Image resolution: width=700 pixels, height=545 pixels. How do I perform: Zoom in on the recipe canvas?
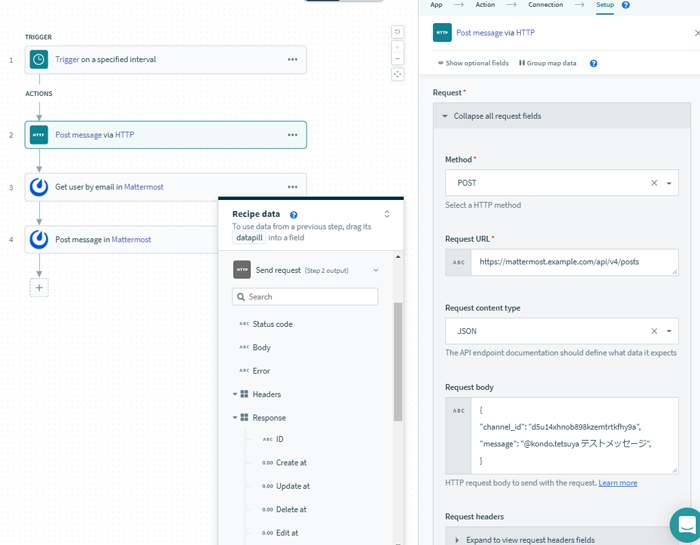click(x=397, y=47)
